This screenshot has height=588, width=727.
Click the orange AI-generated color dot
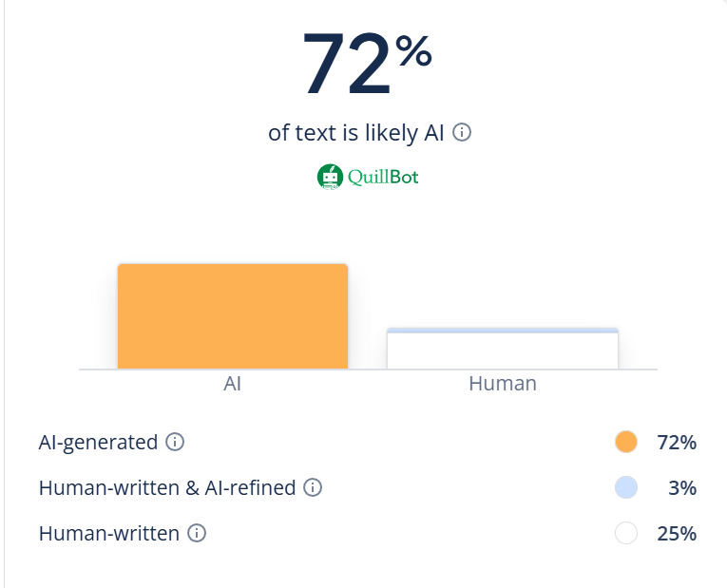(625, 442)
